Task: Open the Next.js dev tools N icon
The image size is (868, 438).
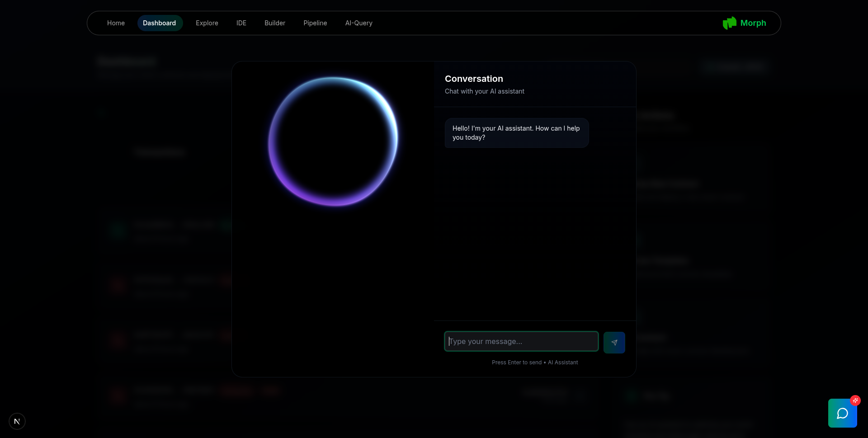Action: pyautogui.click(x=17, y=421)
